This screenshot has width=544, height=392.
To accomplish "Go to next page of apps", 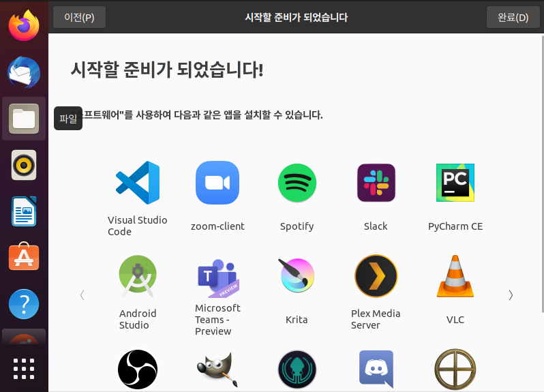I will [511, 295].
